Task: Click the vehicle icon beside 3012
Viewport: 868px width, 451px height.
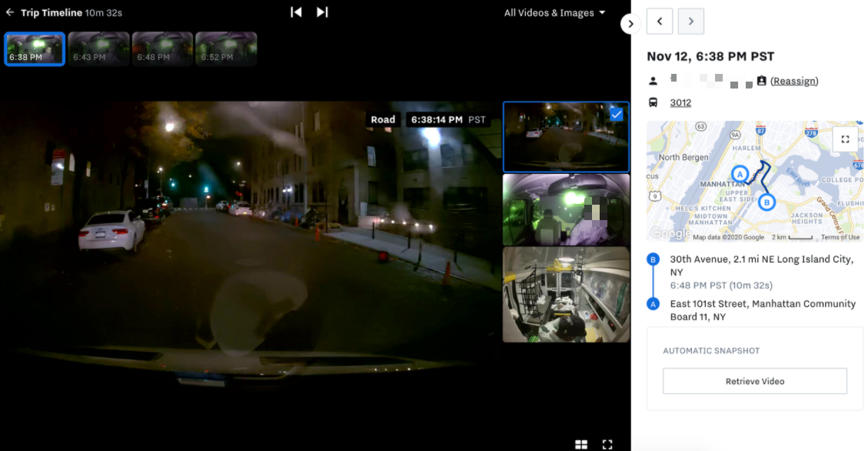Action: pyautogui.click(x=654, y=102)
